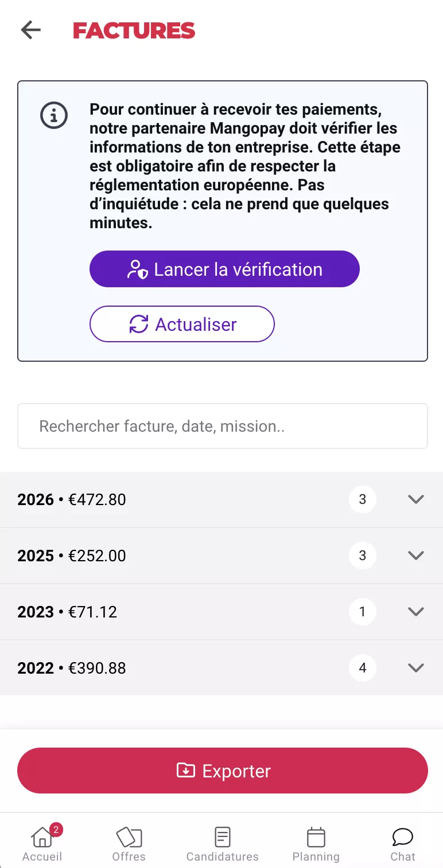Tap the info circle icon in the notice
Viewport: 443px width, 868px height.
coord(54,116)
